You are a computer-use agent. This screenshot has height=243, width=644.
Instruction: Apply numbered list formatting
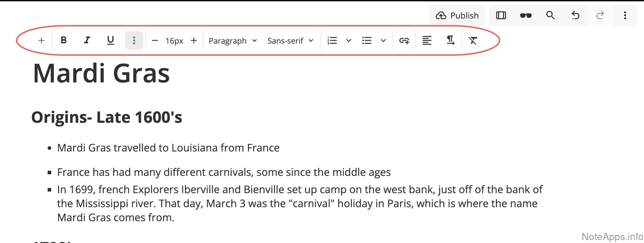click(332, 40)
